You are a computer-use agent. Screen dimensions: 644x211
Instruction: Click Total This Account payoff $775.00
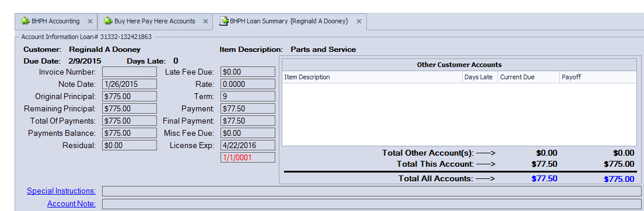click(619, 164)
